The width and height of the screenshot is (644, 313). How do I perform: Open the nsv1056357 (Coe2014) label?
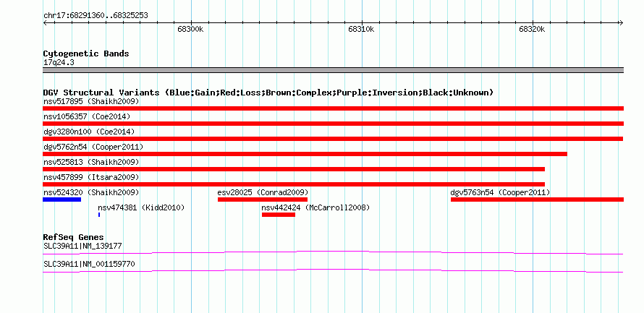click(x=87, y=116)
